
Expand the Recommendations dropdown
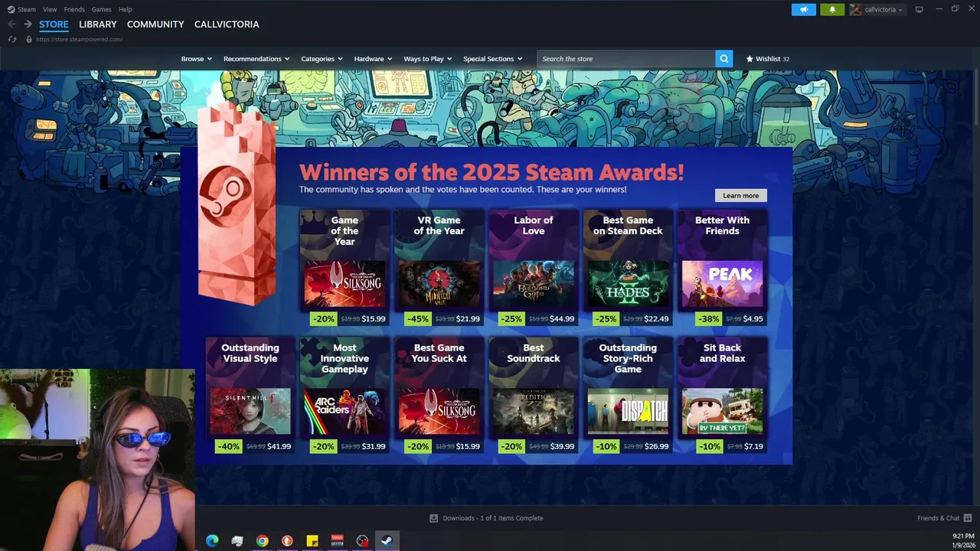pos(256,59)
